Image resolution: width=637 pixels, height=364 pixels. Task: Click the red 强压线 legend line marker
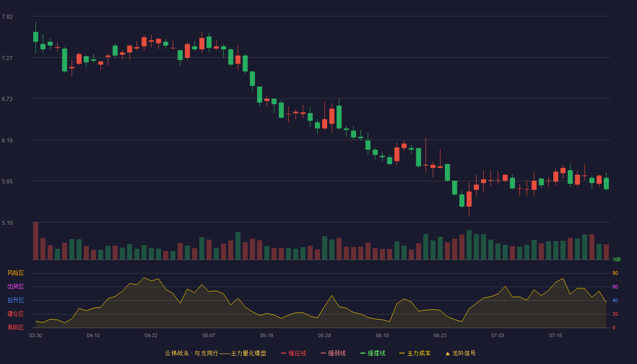point(283,353)
